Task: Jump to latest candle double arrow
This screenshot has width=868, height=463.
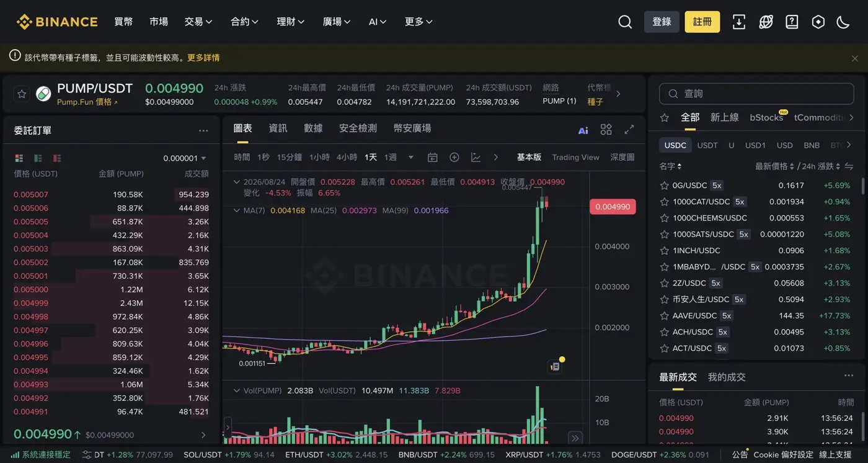Action: pyautogui.click(x=575, y=438)
